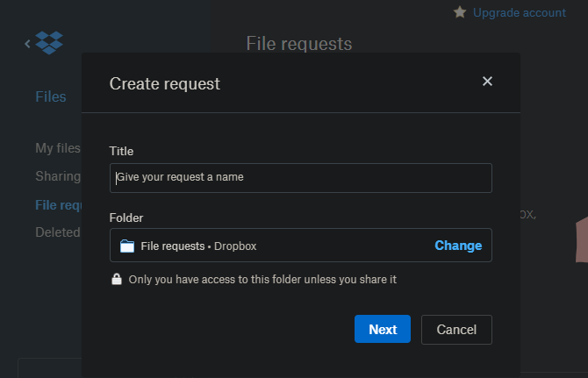
Task: Click the 'File requests' page heading
Action: [299, 44]
